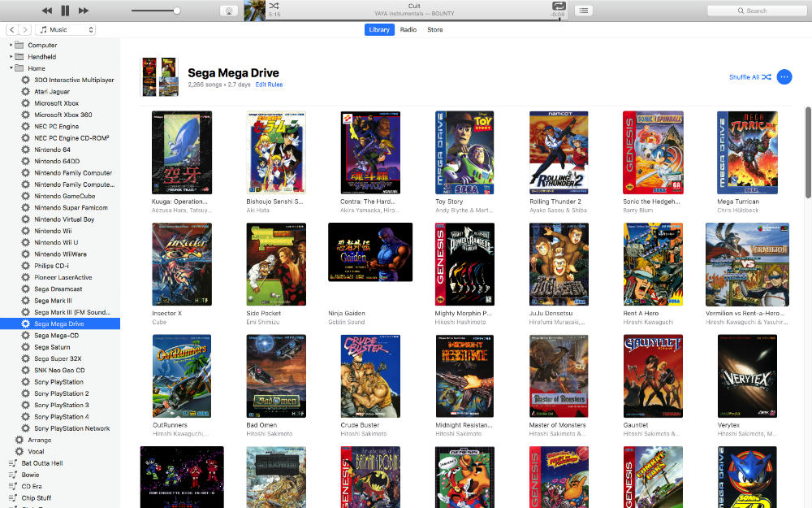812x508 pixels.
Task: Click the Bat Outta Hell playlist icon
Action: pos(13,463)
